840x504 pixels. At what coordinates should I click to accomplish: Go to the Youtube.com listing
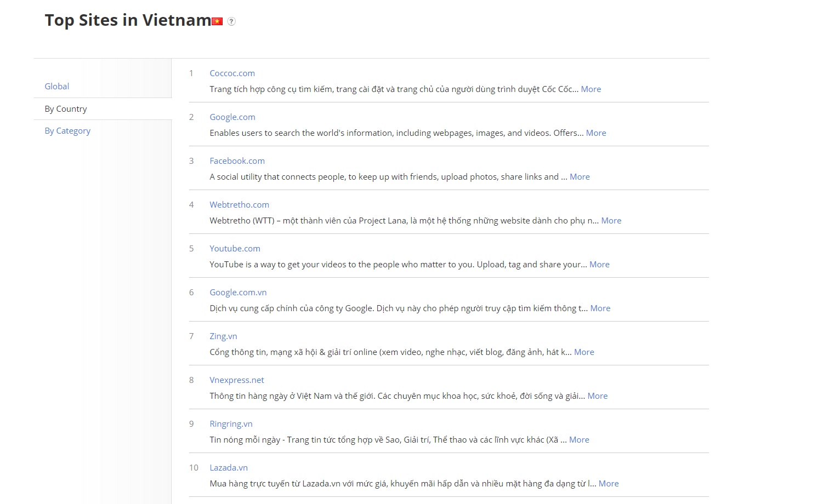click(x=235, y=249)
